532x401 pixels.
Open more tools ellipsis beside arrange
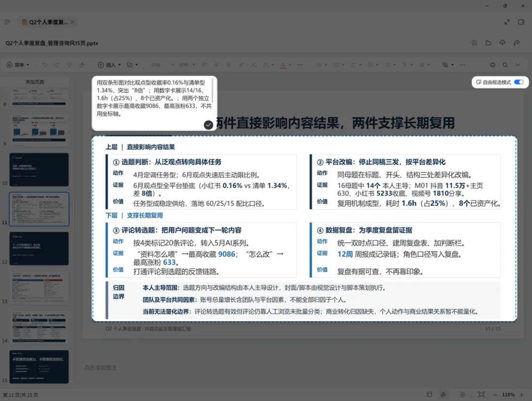pyautogui.click(x=463, y=65)
